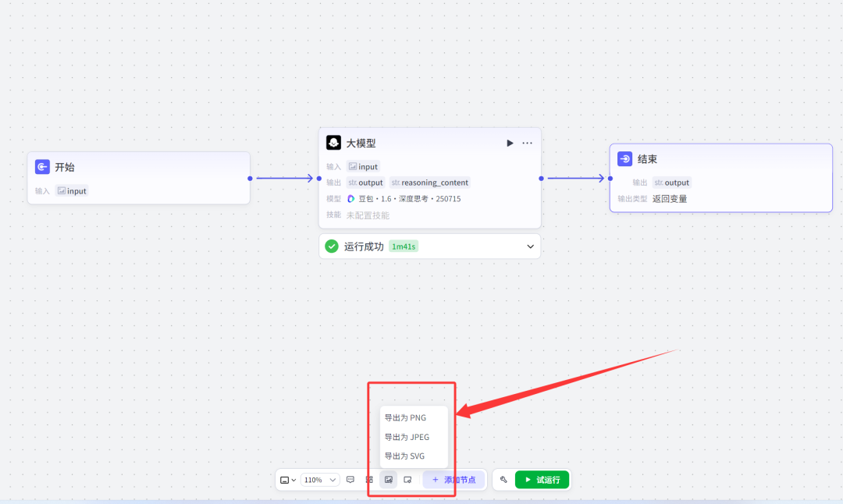Open the 大模型 node more options menu
843x504 pixels.
[x=528, y=143]
